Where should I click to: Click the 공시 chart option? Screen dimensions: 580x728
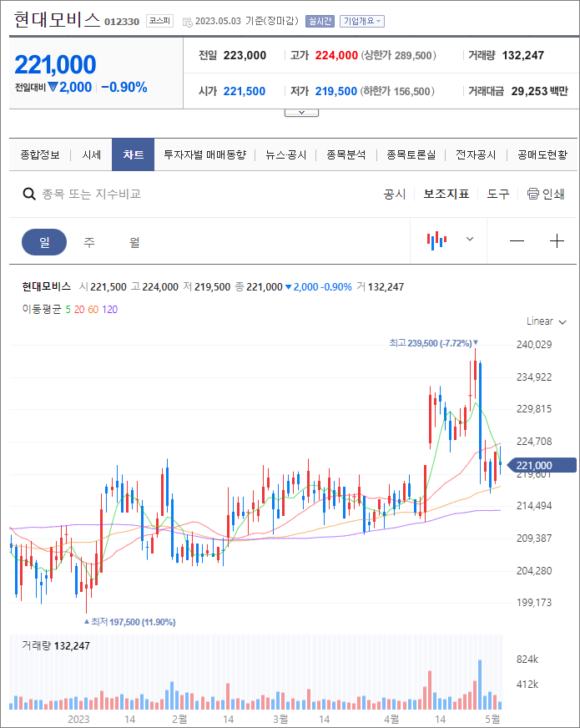395,194
